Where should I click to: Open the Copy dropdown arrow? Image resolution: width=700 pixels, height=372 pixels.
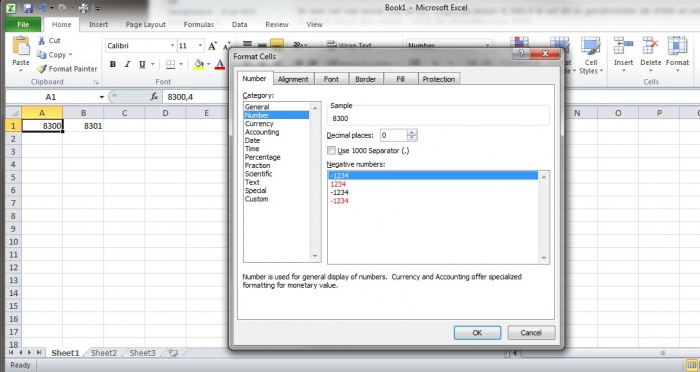70,54
